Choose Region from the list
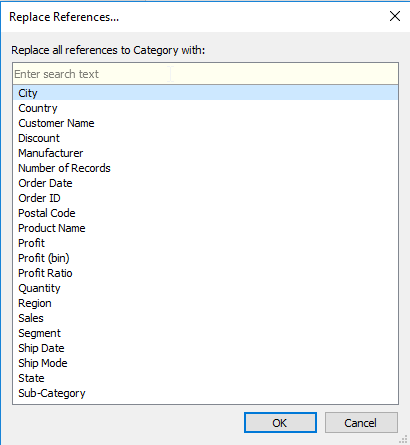 (x=205, y=303)
